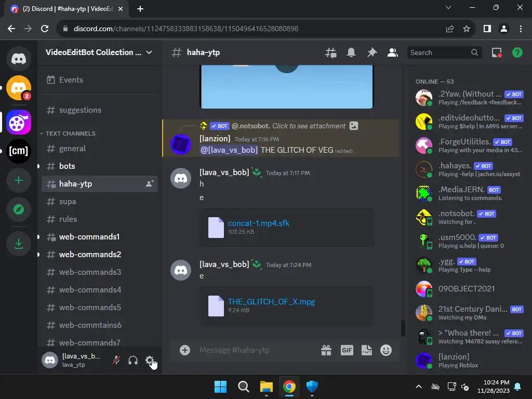Viewport: 532px width, 399px height.
Task: Click the Add a Server plus icon
Action: pos(18,180)
